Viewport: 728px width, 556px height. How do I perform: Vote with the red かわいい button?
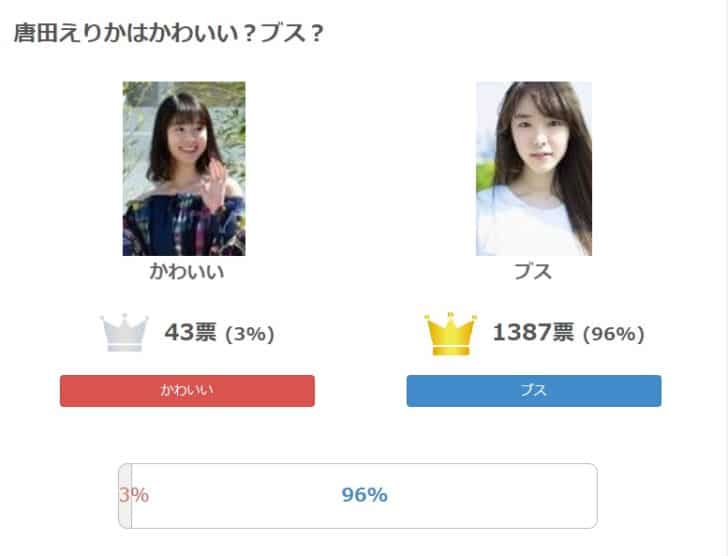[187, 391]
